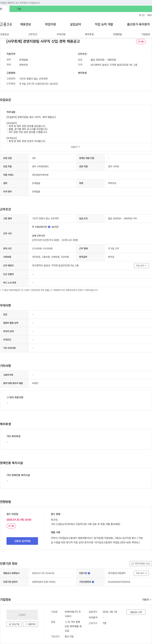Apply via 고용24 입사지원 button
This screenshot has width=152, height=644.
(22, 541)
